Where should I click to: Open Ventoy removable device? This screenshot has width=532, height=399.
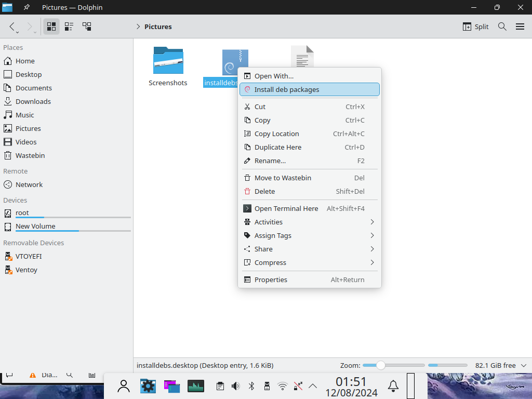click(x=66, y=270)
